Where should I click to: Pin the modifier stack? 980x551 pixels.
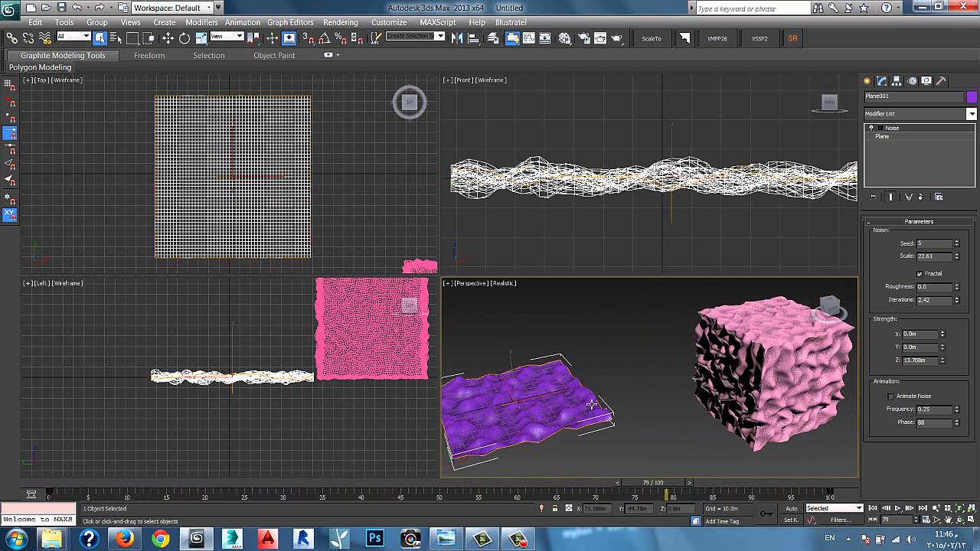(x=873, y=197)
